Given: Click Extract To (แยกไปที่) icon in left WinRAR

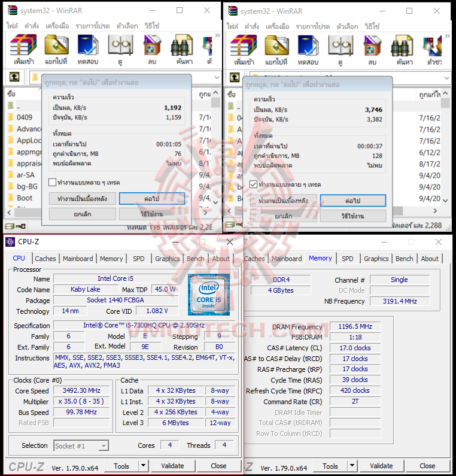Looking at the screenshot, I should point(56,45).
